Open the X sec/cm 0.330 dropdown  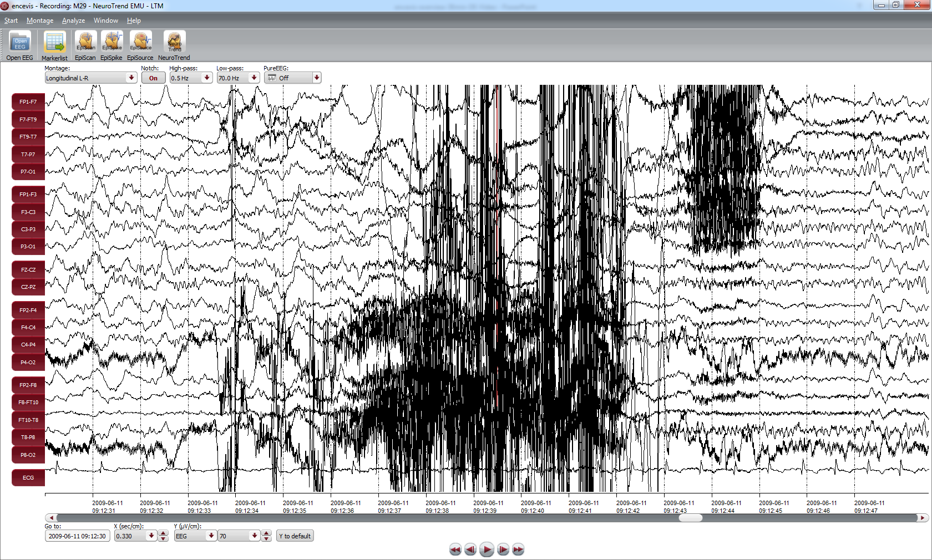pos(135,536)
